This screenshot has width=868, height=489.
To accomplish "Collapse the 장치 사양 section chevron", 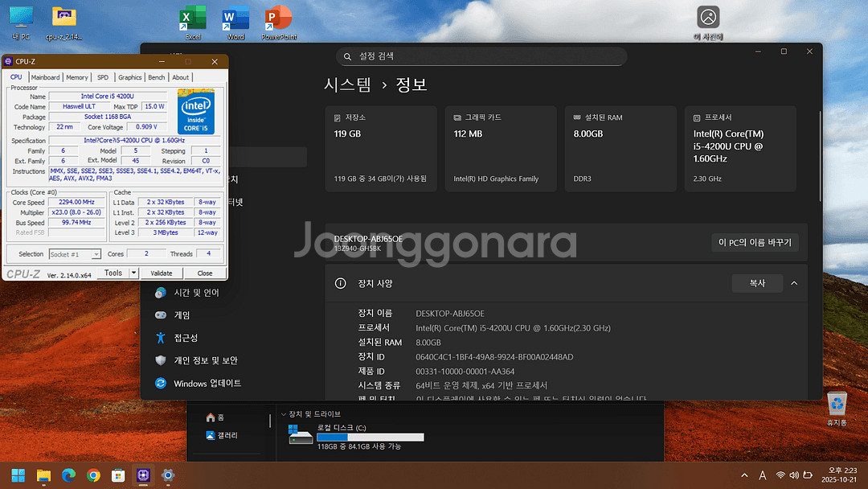I will click(794, 283).
